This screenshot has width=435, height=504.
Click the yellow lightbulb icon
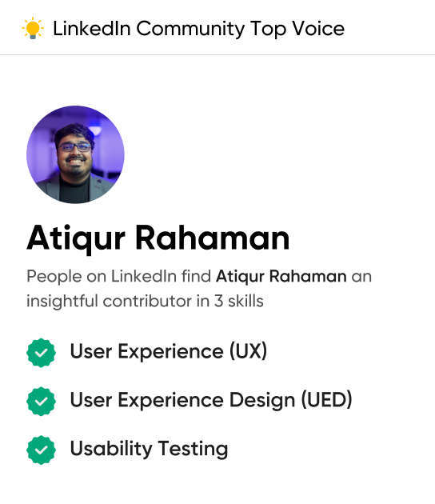click(33, 28)
